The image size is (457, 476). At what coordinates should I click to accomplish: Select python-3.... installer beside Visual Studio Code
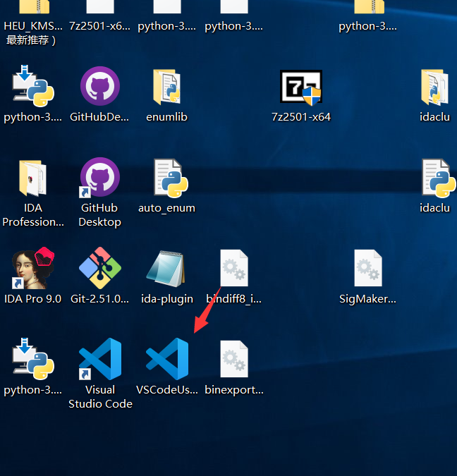point(33,359)
